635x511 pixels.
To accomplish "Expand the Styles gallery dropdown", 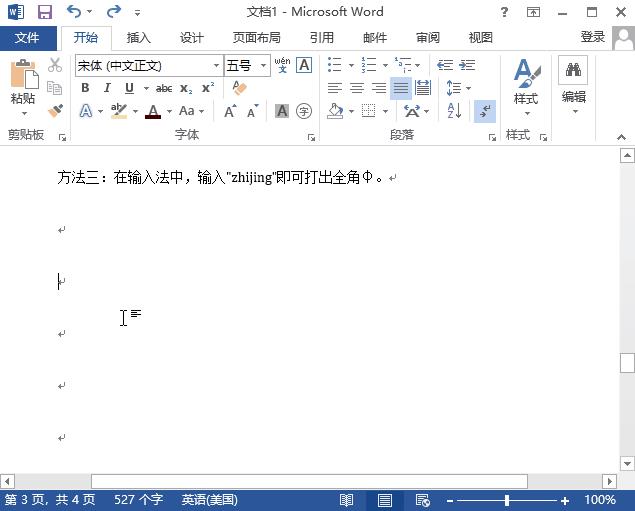I will 526,111.
